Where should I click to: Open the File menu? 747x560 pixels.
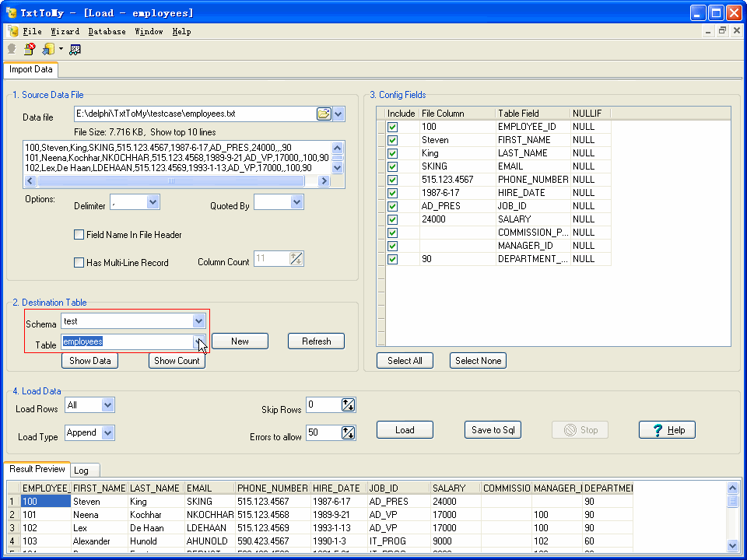tap(32, 31)
